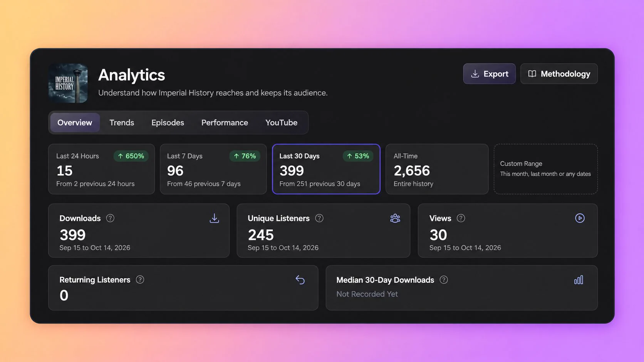Go to the Episodes tab
This screenshot has width=644, height=362.
tap(168, 123)
